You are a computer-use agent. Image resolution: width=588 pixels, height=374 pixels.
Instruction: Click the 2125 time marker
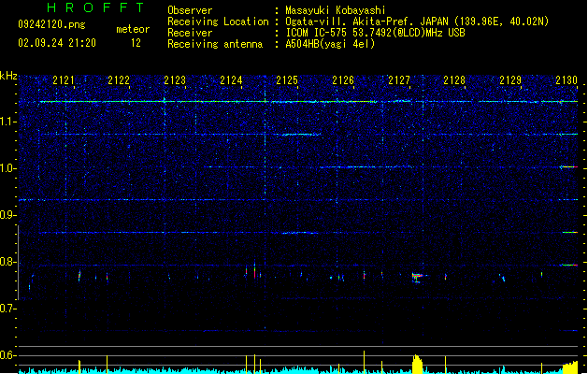(x=287, y=80)
